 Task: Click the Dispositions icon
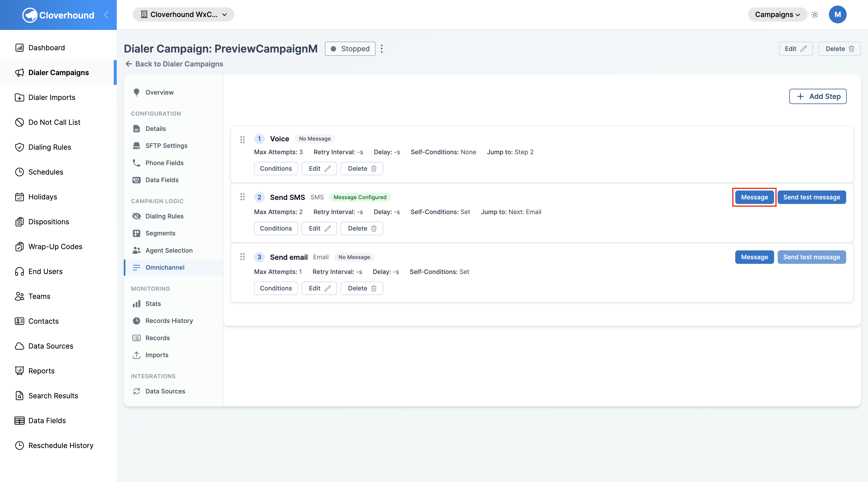click(x=20, y=222)
